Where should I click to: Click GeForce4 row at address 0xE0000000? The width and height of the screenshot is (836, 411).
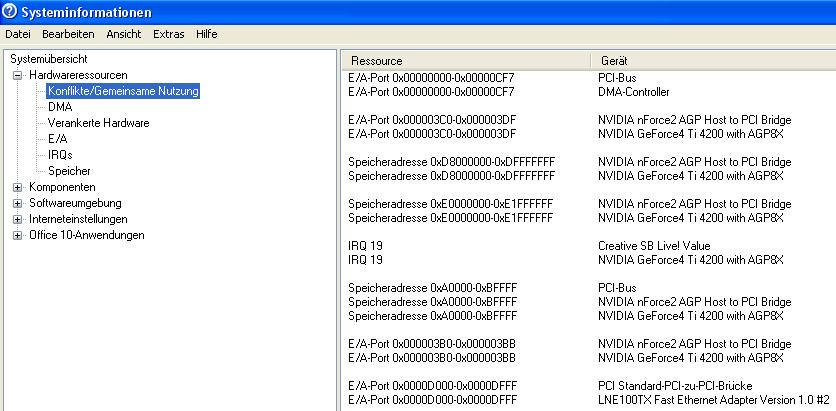click(589, 217)
